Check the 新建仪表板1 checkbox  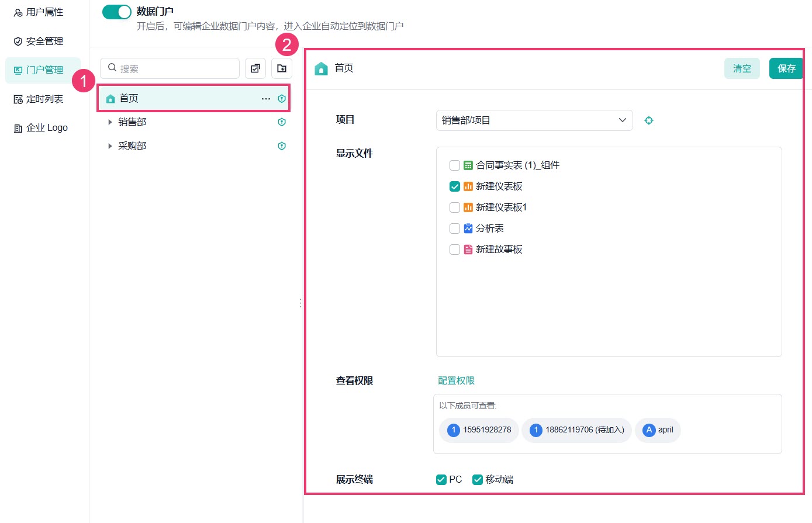pyautogui.click(x=455, y=207)
